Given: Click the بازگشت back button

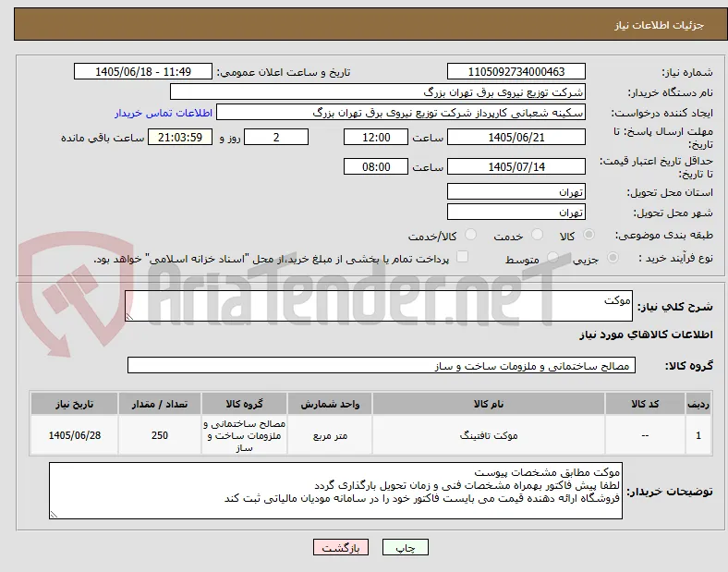Looking at the screenshot, I should (x=341, y=547).
